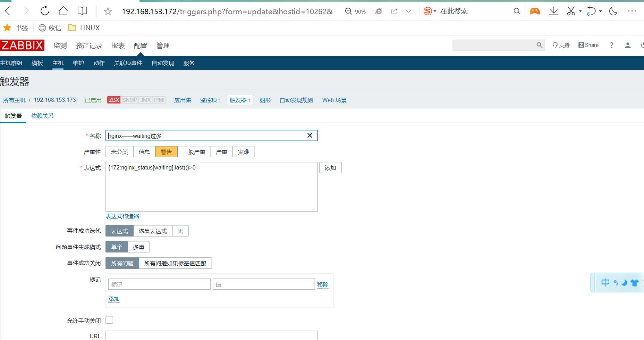Go to 所有主机 breadcrumb link
Image resolution: width=644 pixels, height=340 pixels.
14,100
